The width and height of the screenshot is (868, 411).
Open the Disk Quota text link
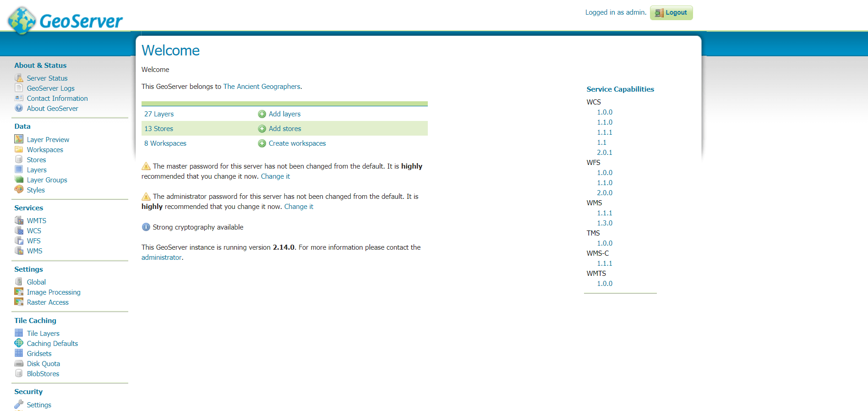coord(44,364)
